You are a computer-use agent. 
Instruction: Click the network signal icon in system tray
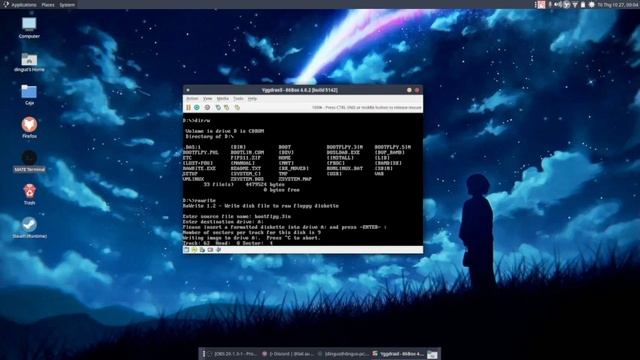(x=575, y=5)
